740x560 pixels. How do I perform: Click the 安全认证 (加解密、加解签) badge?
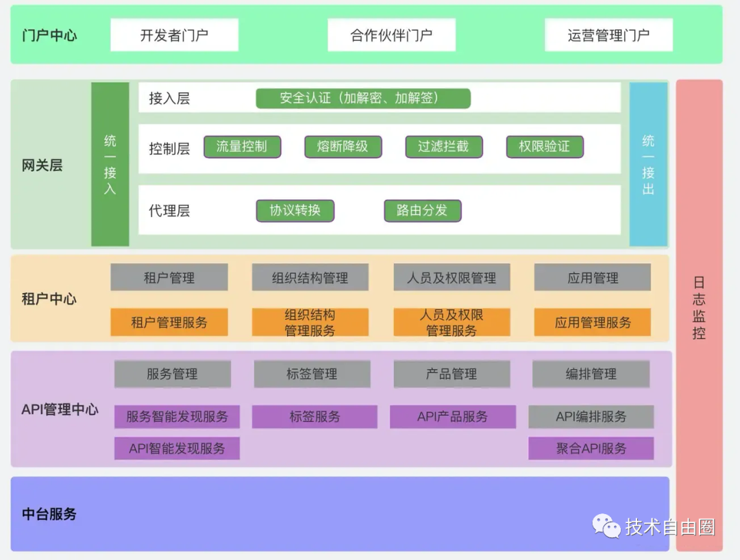[363, 98]
